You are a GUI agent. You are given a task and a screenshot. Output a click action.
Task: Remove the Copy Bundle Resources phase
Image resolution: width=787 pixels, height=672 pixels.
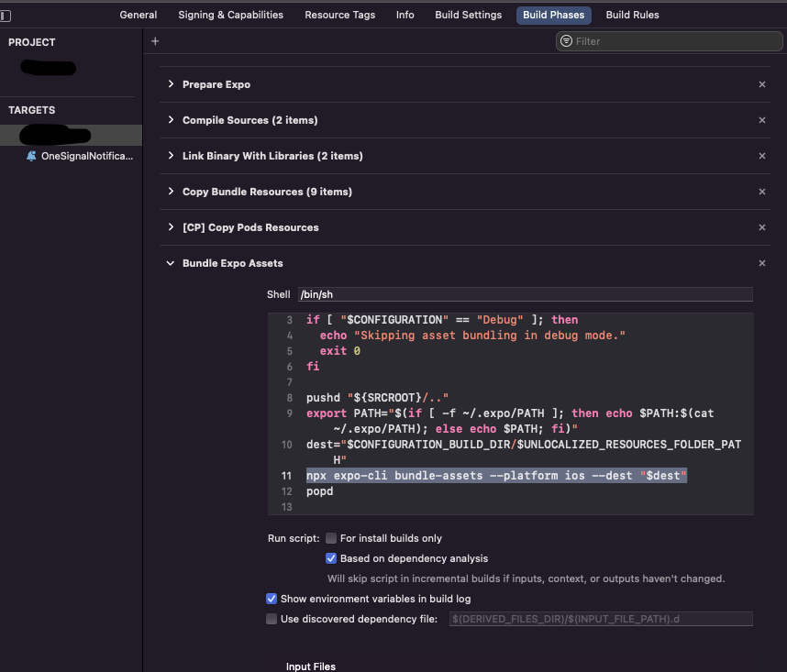click(762, 192)
